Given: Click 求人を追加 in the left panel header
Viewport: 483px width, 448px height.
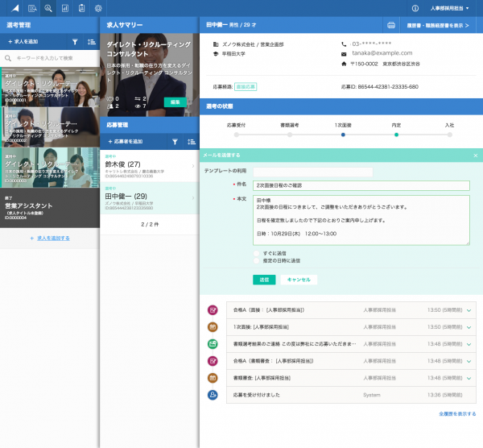Looking at the screenshot, I should 23,42.
